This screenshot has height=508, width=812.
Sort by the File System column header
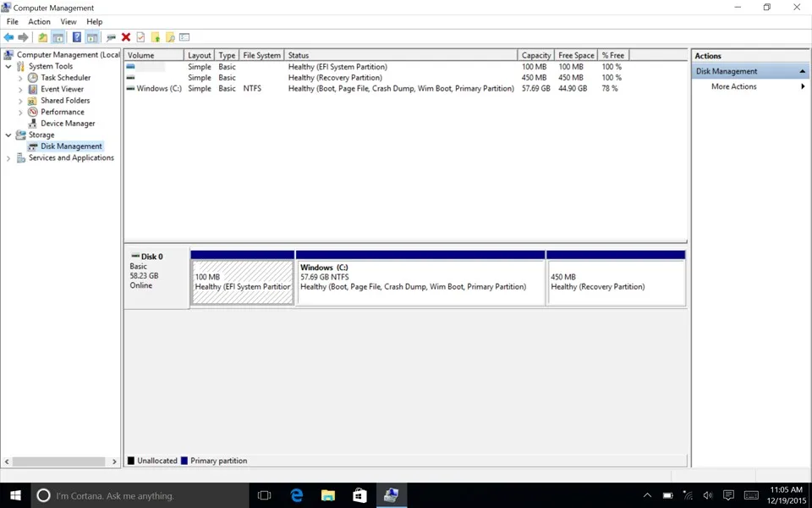(261, 55)
